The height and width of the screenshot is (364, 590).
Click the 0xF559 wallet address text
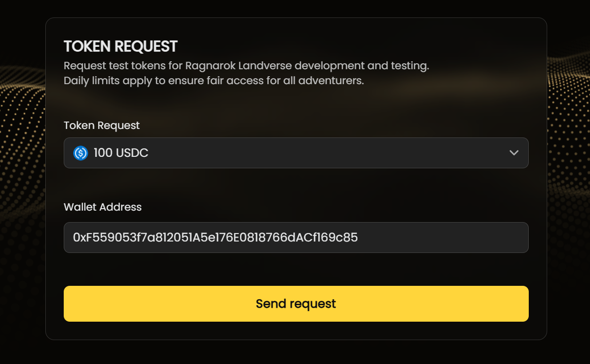click(215, 238)
